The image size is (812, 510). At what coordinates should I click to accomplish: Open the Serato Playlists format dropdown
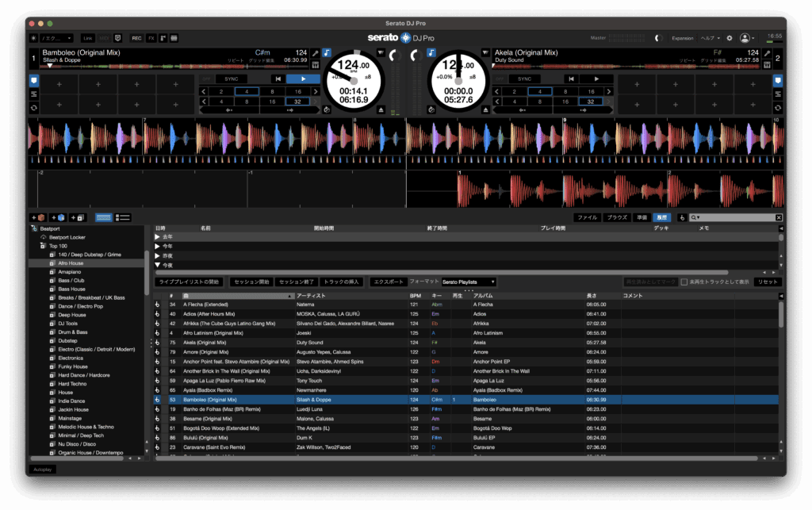point(469,282)
